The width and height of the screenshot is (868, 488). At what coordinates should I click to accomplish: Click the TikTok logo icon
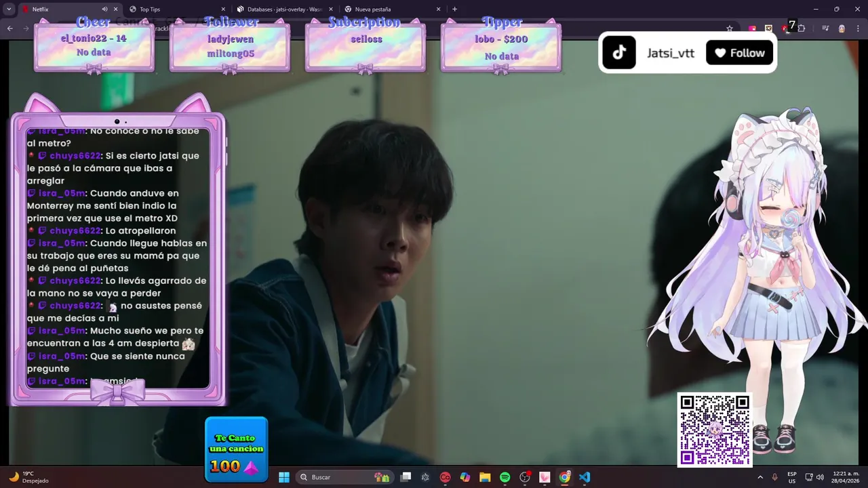[x=619, y=53]
